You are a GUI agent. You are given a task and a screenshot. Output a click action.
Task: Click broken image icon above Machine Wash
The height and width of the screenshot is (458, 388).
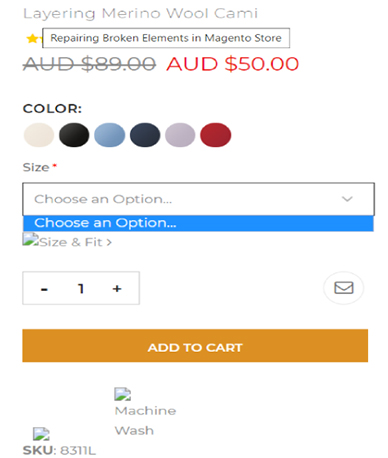pyautogui.click(x=123, y=394)
